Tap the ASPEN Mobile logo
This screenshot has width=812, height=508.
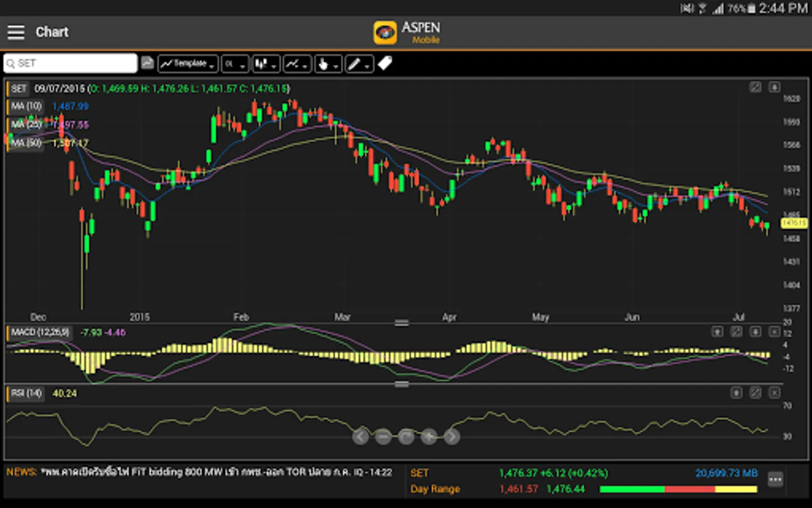coord(407,32)
